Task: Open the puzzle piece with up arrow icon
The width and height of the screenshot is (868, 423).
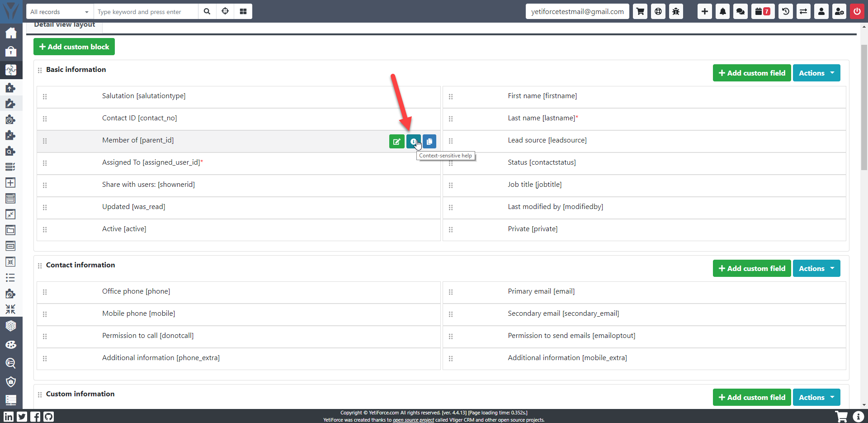Action: pyautogui.click(x=11, y=88)
